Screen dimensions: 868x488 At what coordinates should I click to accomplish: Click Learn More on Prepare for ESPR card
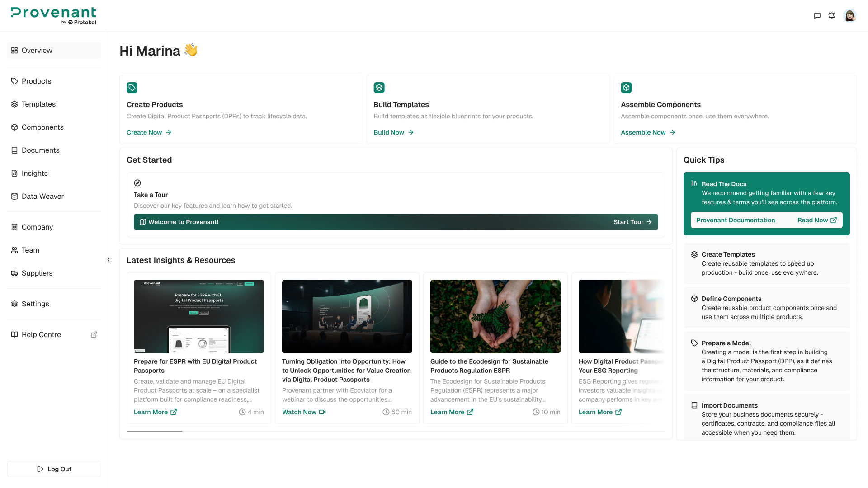[x=155, y=412]
